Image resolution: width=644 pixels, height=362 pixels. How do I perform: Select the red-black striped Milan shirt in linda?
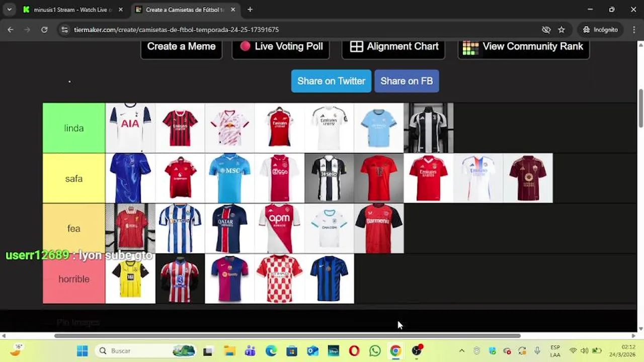[x=180, y=128]
